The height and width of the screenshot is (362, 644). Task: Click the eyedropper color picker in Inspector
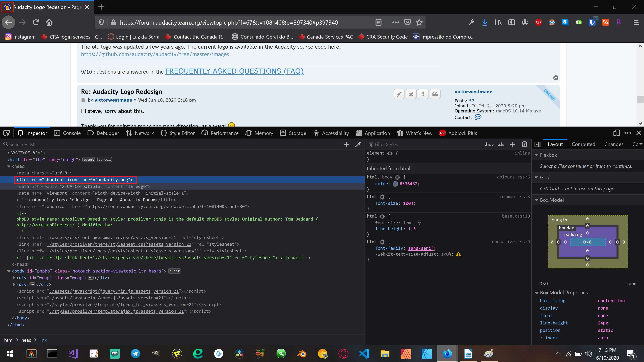[358, 144]
